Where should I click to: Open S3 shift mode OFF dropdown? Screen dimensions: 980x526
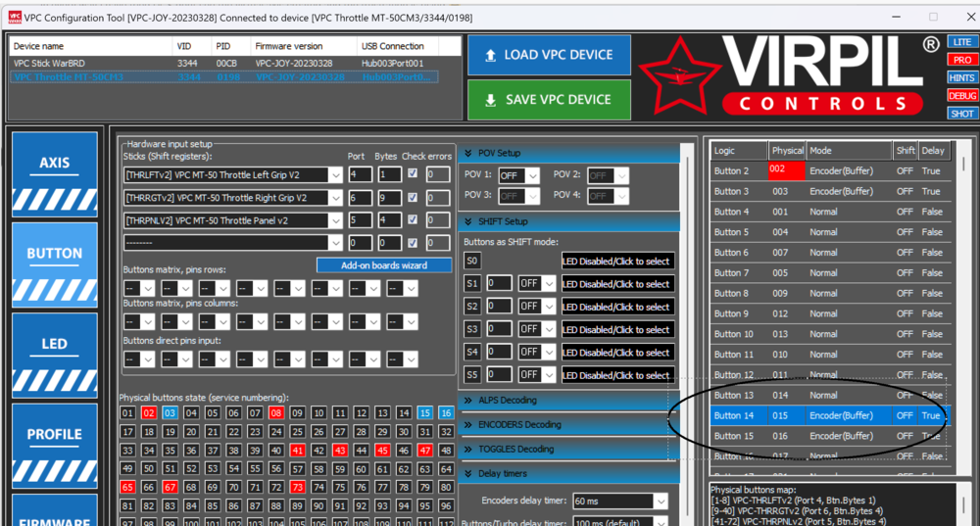coord(549,329)
